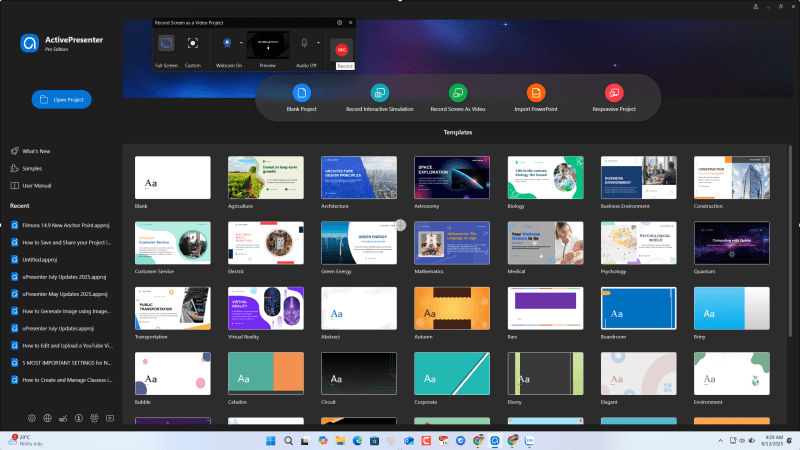
Task: Open Samples in the sidebar
Action: [x=32, y=168]
